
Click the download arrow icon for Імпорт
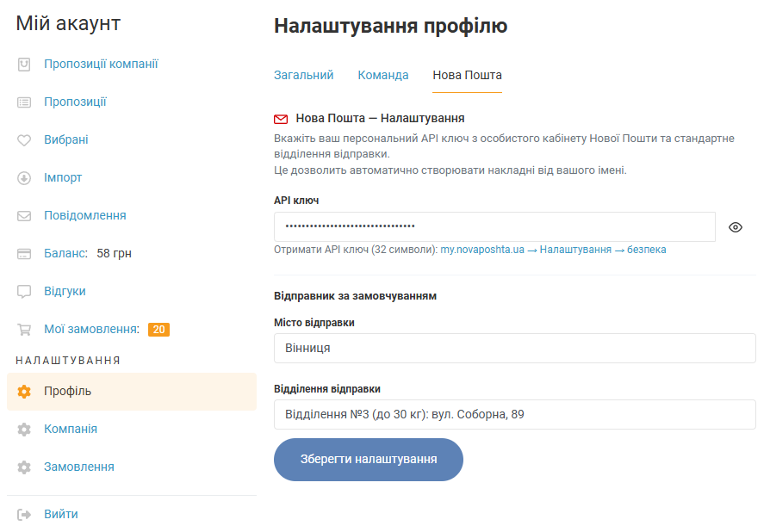coord(24,178)
